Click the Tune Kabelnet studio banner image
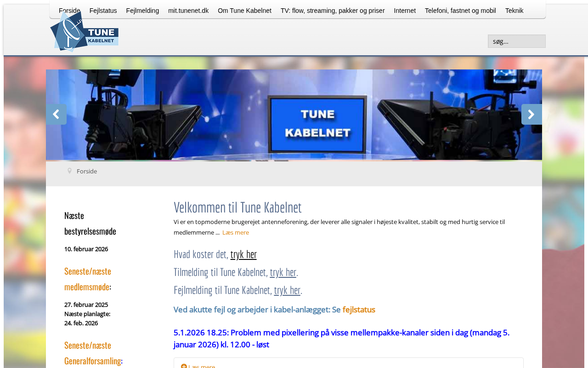Screen dimensions: 588x368 (x=294, y=115)
